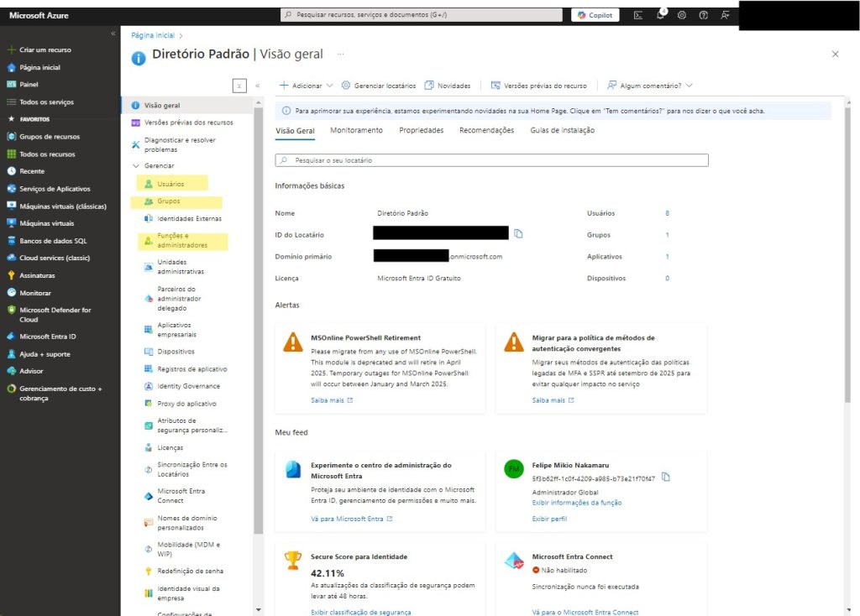860x616 pixels.
Task: Switch to the Recomendações tab
Action: click(x=486, y=130)
